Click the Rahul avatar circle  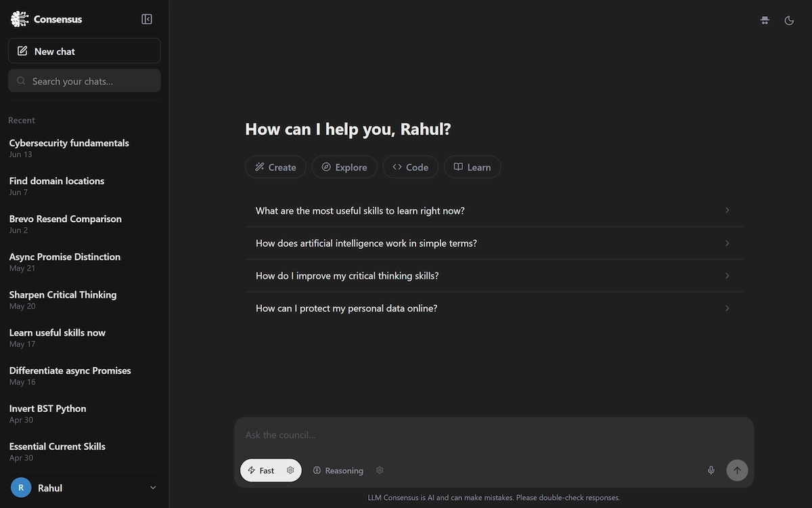[21, 488]
